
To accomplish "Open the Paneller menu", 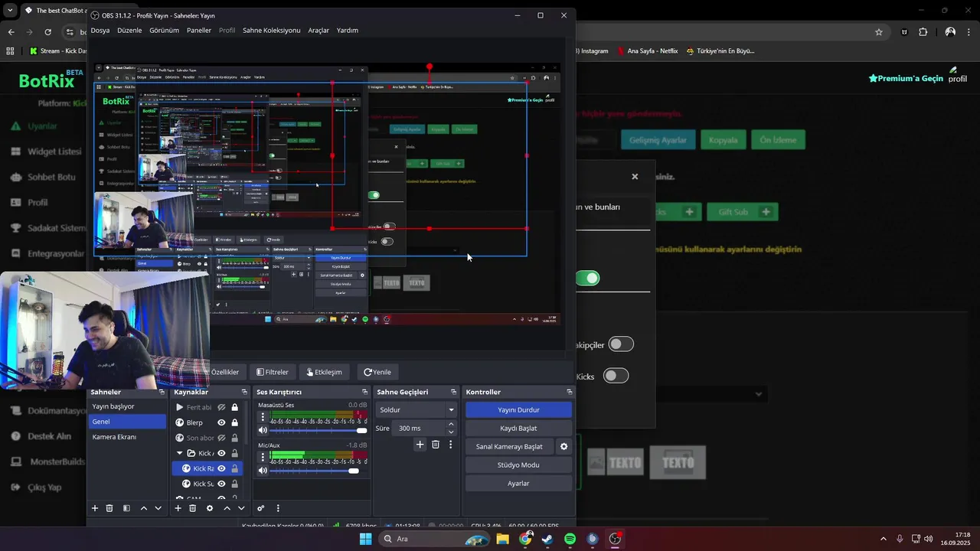I will 199,31.
